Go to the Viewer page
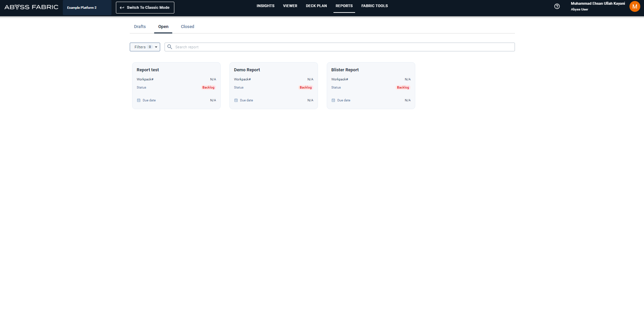The width and height of the screenshot is (644, 320). pos(290,6)
